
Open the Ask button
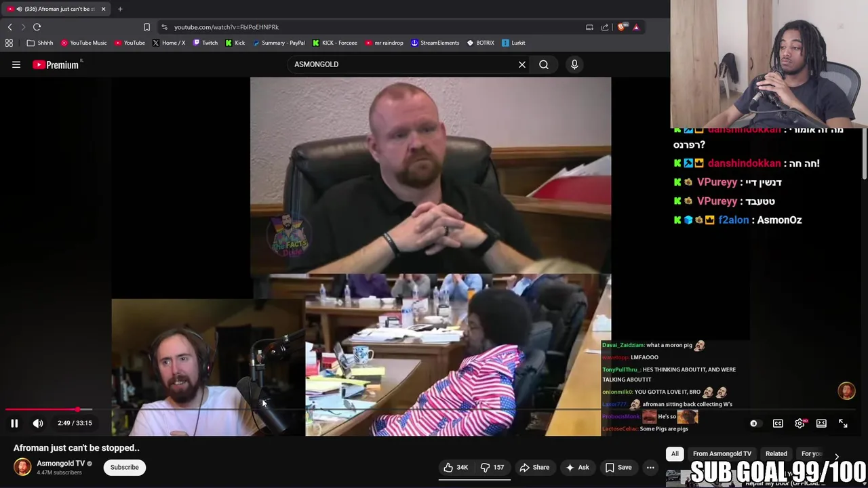[576, 467]
